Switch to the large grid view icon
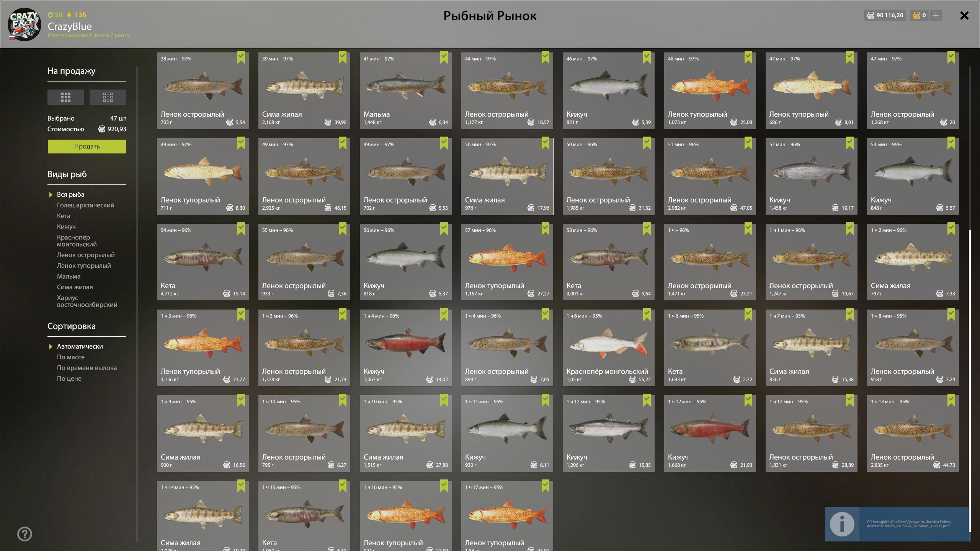Screen dimensions: 980x551 click(66, 97)
